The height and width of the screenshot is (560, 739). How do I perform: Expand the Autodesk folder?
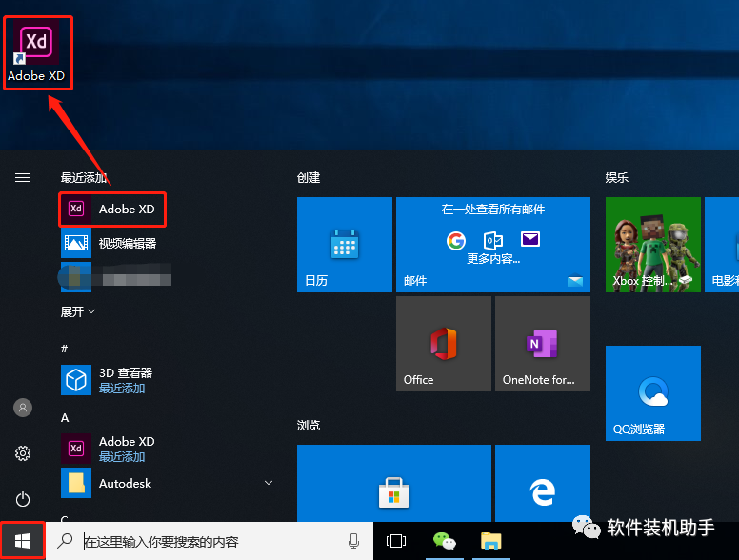point(168,483)
